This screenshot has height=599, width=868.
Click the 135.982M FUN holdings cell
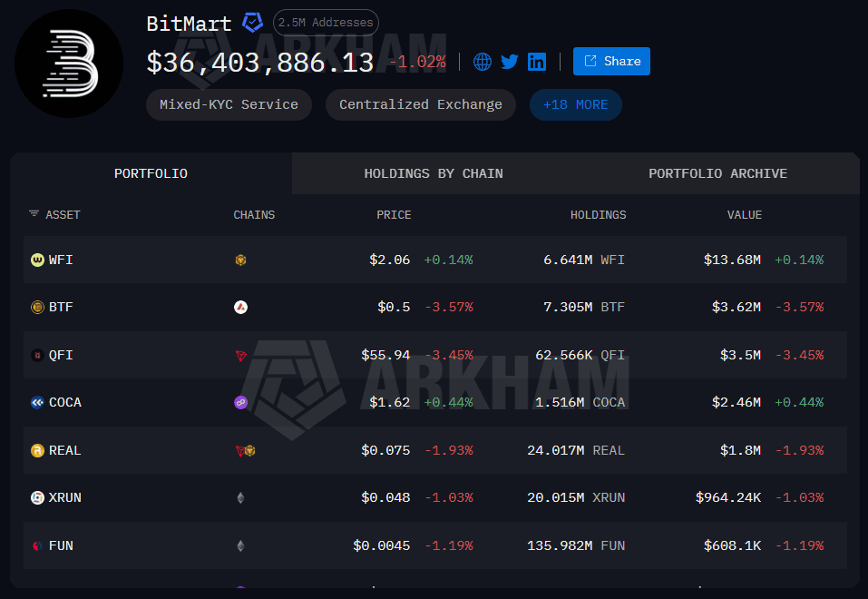point(576,545)
